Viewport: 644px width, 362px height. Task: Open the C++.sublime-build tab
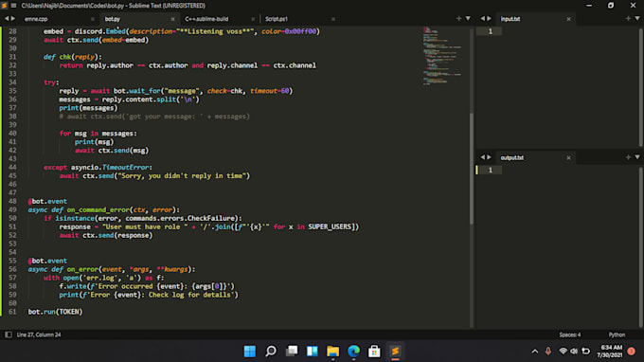tap(206, 19)
